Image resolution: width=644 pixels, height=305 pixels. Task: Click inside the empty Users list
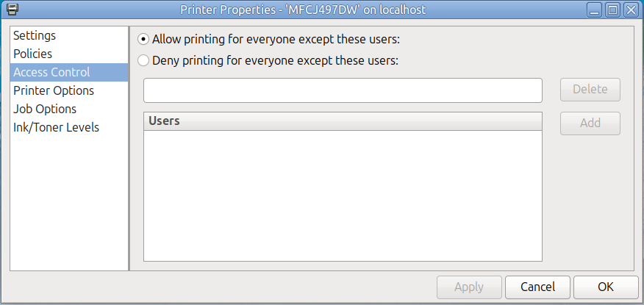[x=343, y=195]
